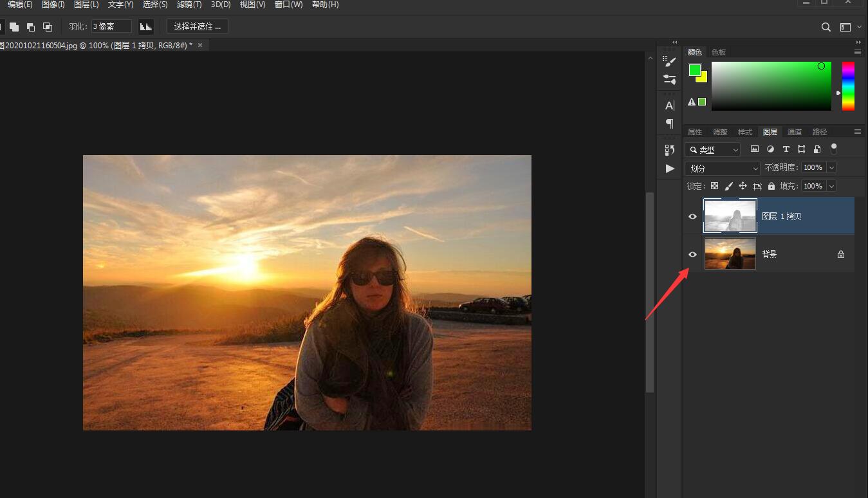Click the Character panel icon
This screenshot has width=868, height=498.
click(670, 106)
